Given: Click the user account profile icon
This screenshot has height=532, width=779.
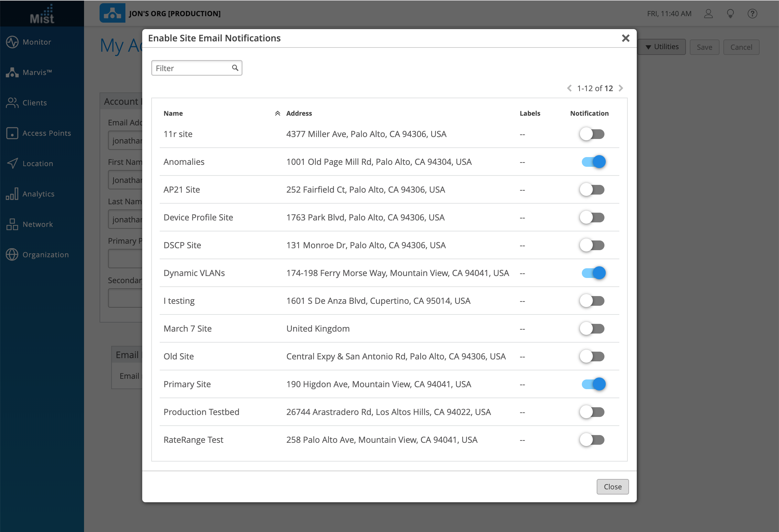Looking at the screenshot, I should point(708,14).
